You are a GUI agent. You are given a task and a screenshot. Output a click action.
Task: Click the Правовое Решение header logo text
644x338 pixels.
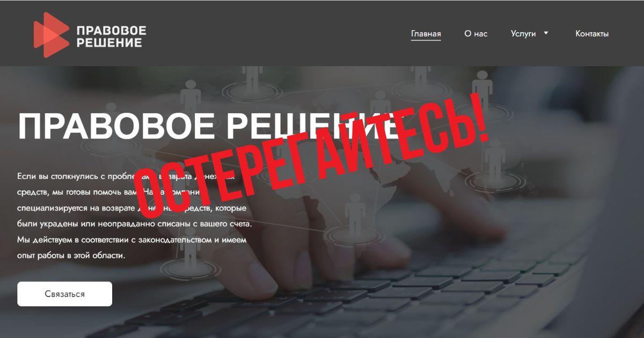(x=111, y=36)
